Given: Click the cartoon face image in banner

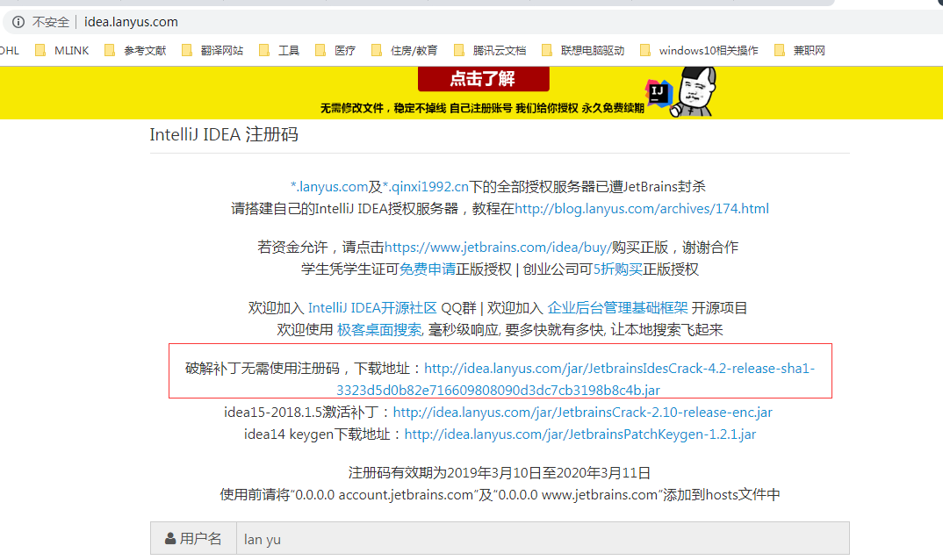Looking at the screenshot, I should (695, 91).
